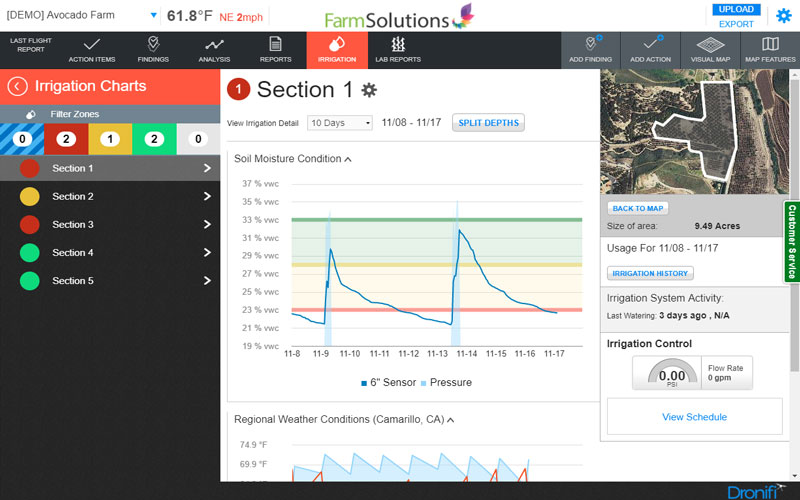Open Findings from the top navigation
The width and height of the screenshot is (800, 500).
click(x=153, y=45)
